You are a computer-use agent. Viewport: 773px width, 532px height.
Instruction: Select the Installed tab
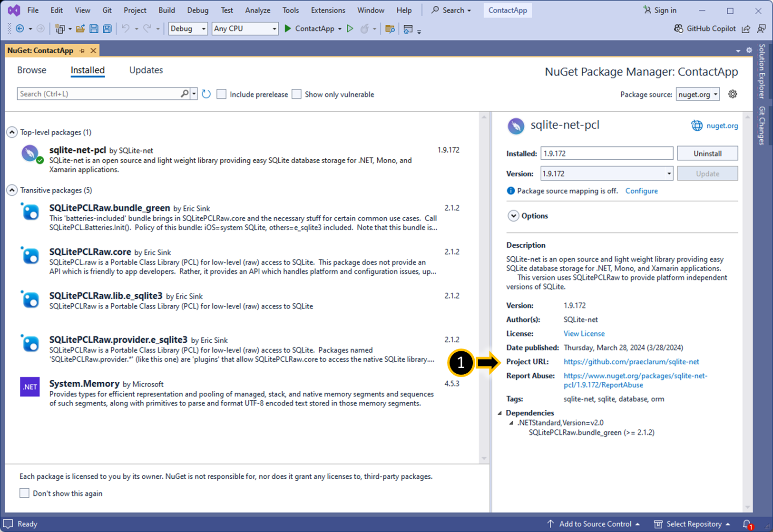coord(88,70)
